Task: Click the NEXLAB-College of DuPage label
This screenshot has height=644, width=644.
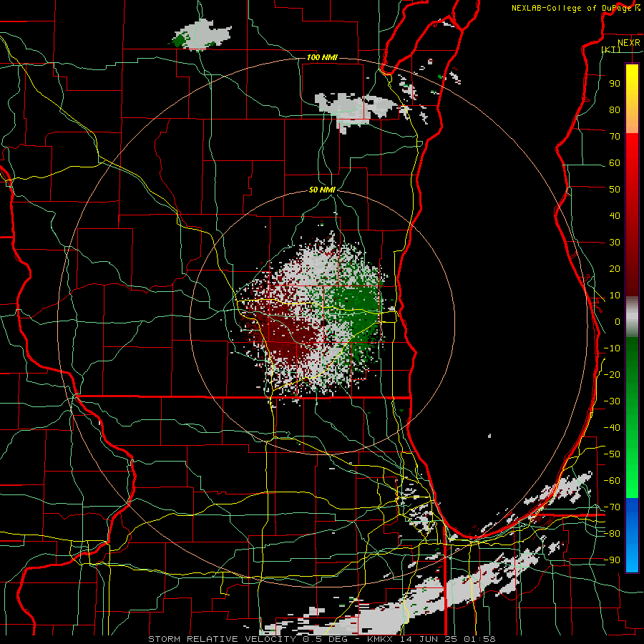Action: (x=572, y=8)
